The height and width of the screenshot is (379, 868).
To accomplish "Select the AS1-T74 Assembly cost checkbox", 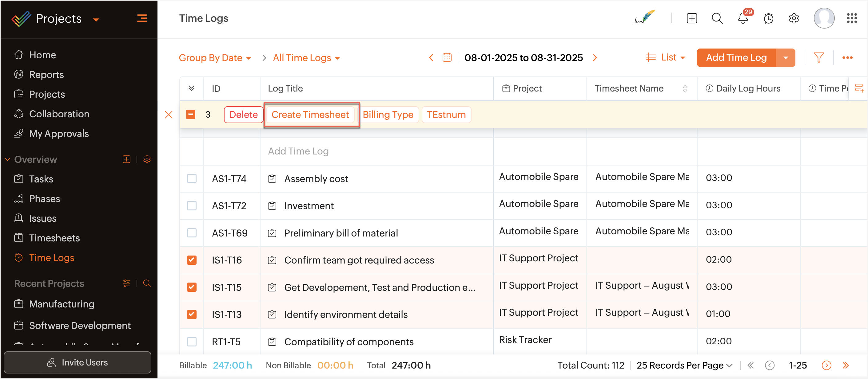I will pos(192,178).
